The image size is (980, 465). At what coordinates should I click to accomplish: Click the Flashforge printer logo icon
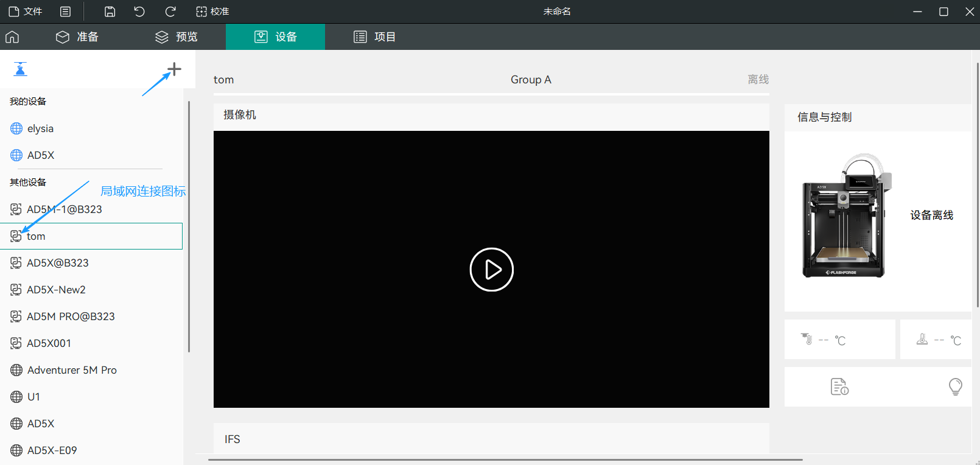point(20,69)
